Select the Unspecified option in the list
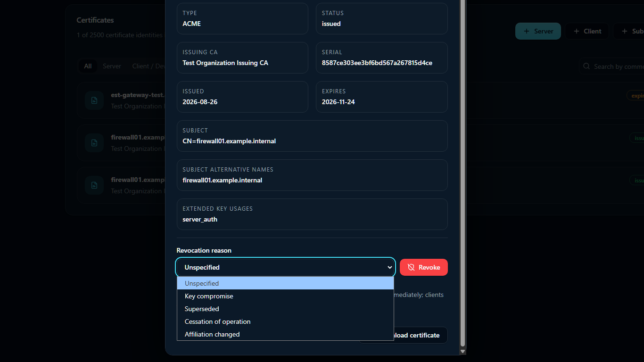644x362 pixels. (x=285, y=283)
